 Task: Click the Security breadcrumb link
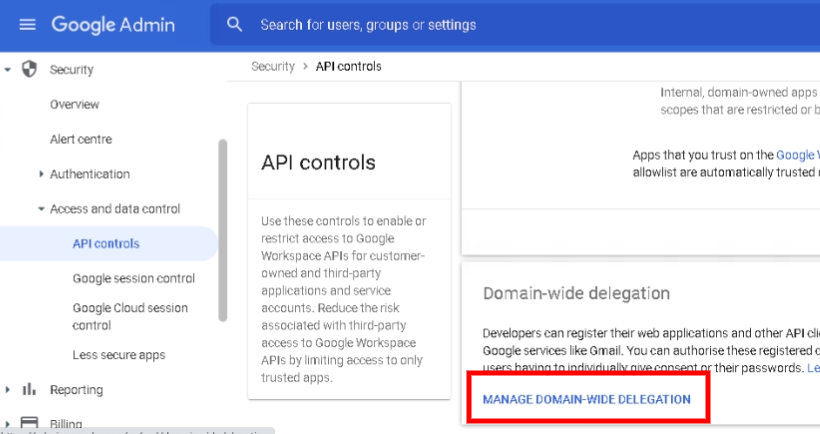[x=273, y=66]
